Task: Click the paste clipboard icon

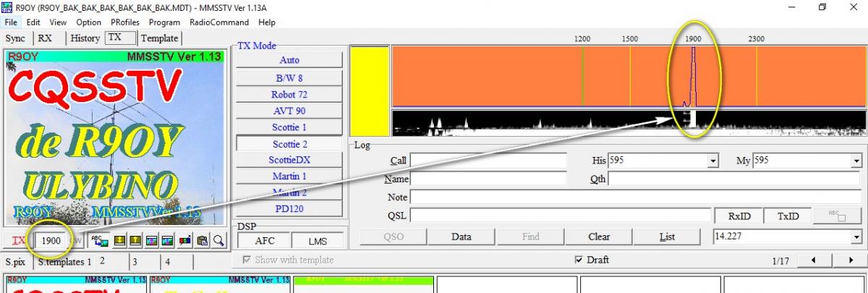Action: coord(203,240)
